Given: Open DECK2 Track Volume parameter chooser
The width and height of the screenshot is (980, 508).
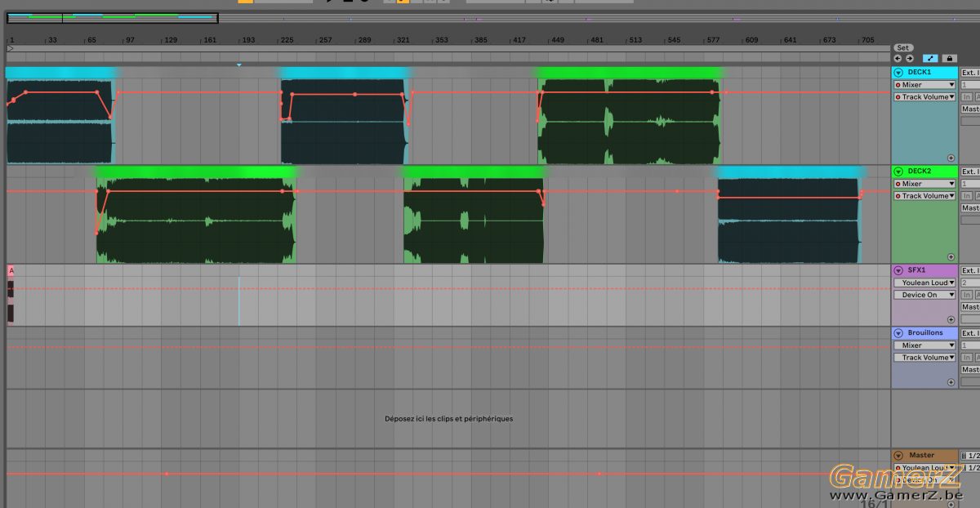Looking at the screenshot, I should coord(924,196).
